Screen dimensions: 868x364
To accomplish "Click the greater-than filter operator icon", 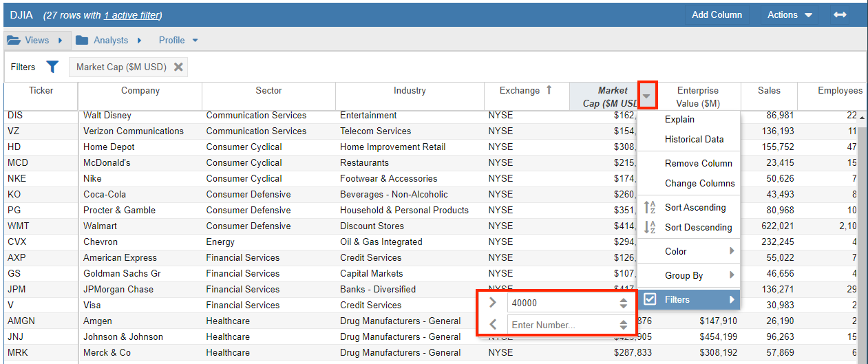I will 492,302.
